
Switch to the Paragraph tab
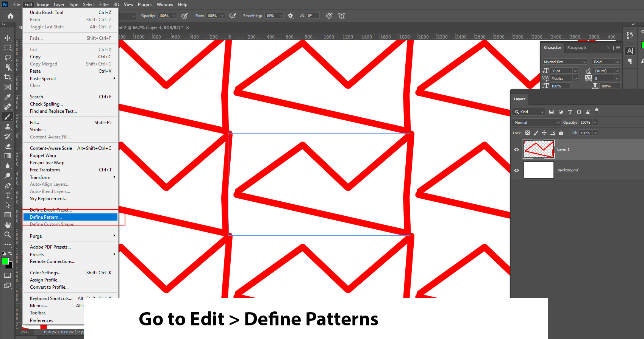click(x=576, y=48)
